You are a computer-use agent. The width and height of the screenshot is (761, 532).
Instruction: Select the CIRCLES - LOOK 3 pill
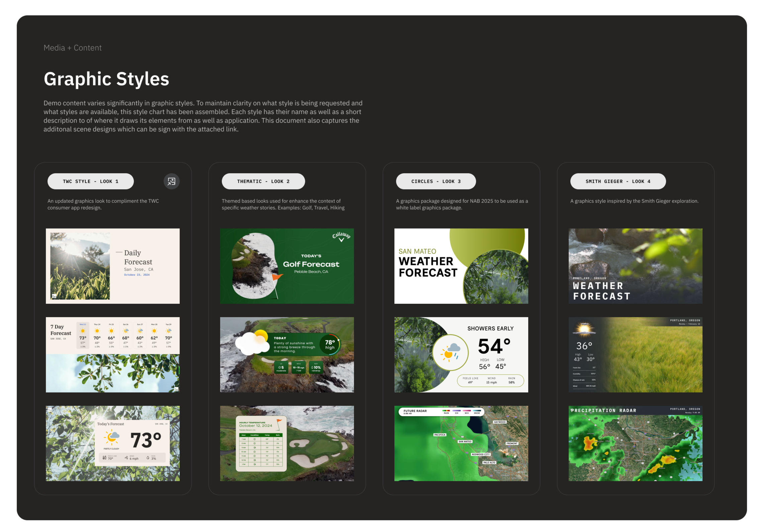click(436, 181)
